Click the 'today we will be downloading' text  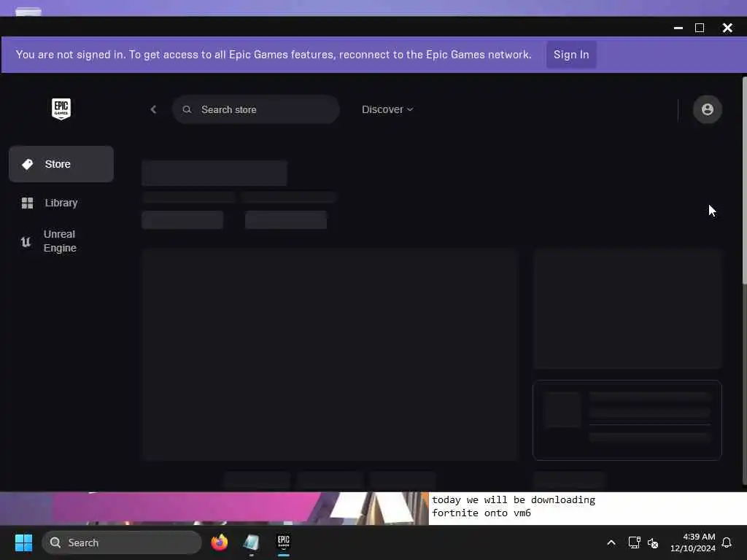click(514, 500)
